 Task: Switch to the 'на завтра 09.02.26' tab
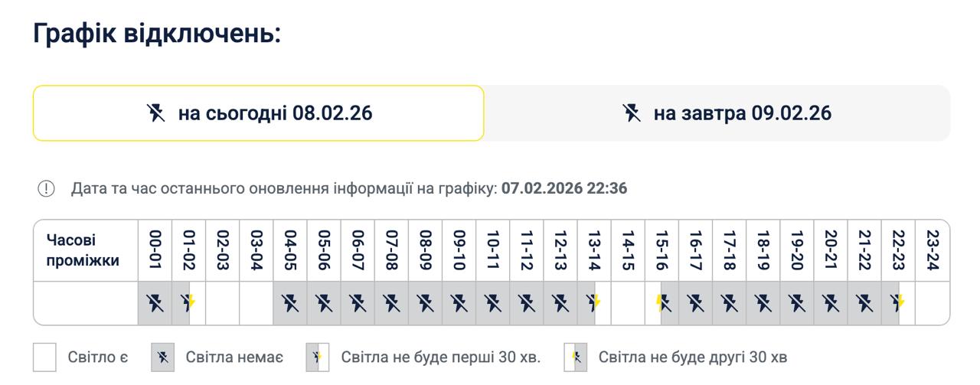coord(717,113)
